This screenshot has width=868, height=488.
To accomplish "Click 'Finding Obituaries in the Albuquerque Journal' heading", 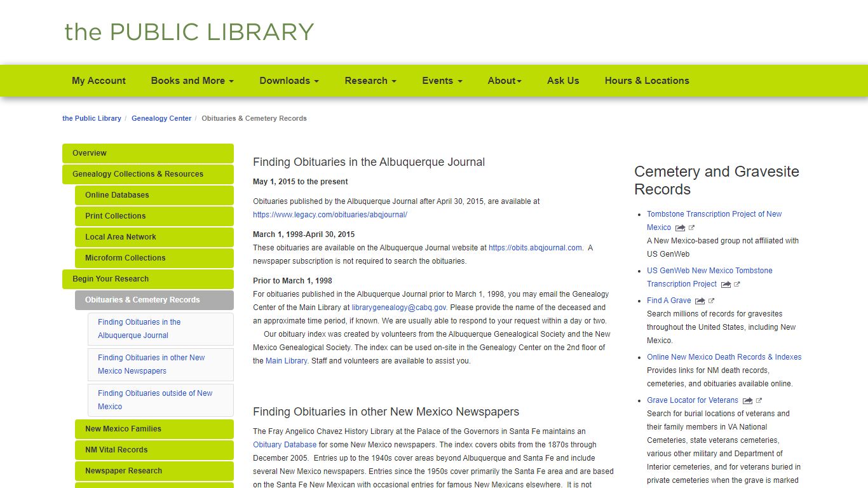I will click(x=369, y=162).
